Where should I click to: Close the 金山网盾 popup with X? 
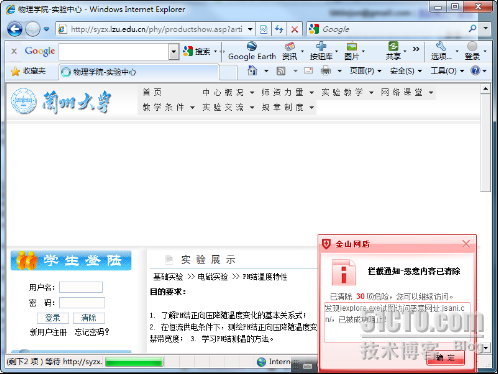pyautogui.click(x=466, y=244)
